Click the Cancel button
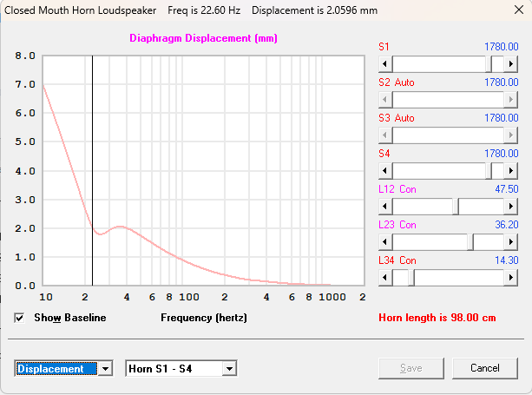Screen dimensions: 532x395 [x=485, y=368]
